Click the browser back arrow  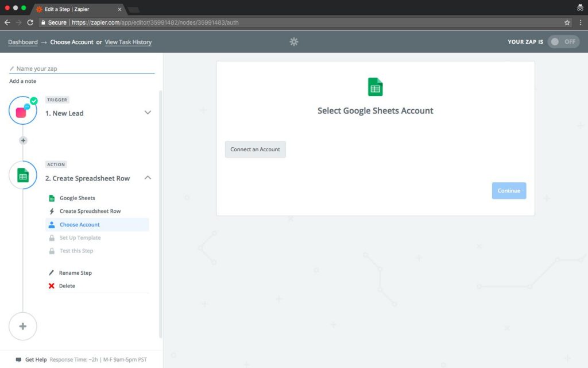(7, 22)
